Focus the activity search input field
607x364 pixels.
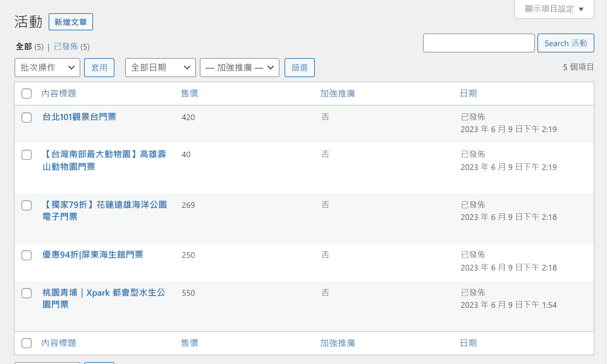pyautogui.click(x=479, y=43)
